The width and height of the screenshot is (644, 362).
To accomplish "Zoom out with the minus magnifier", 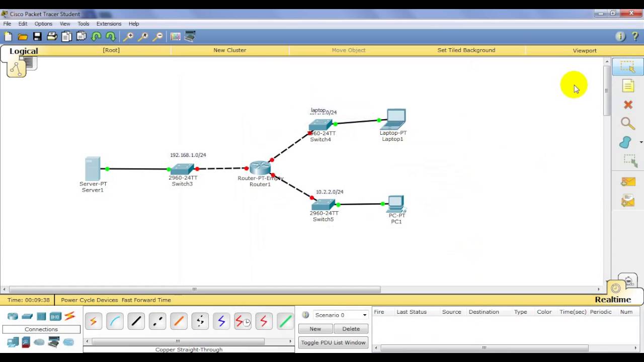I will (158, 36).
